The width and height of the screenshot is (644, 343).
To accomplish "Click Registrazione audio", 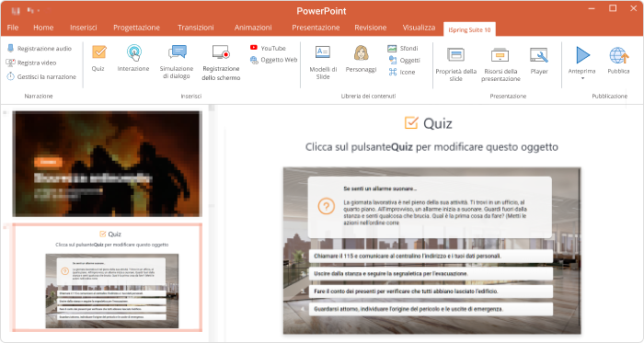I will (40, 49).
